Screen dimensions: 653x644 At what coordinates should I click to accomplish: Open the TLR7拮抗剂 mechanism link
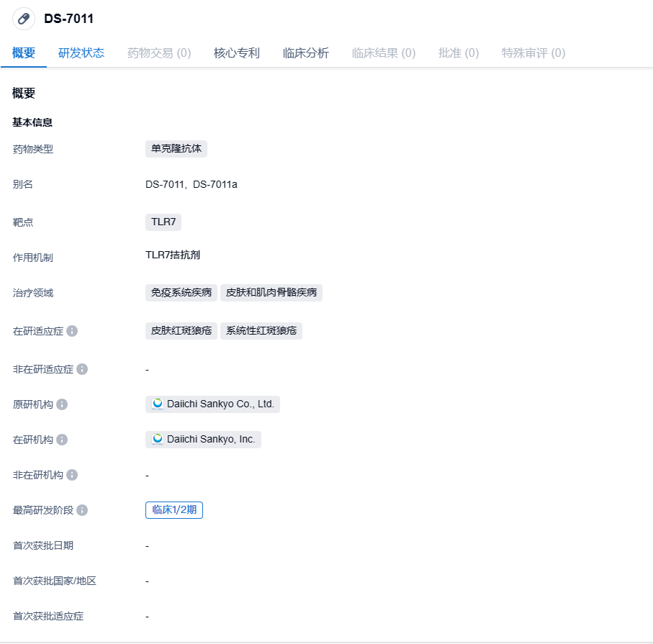pyautogui.click(x=173, y=255)
